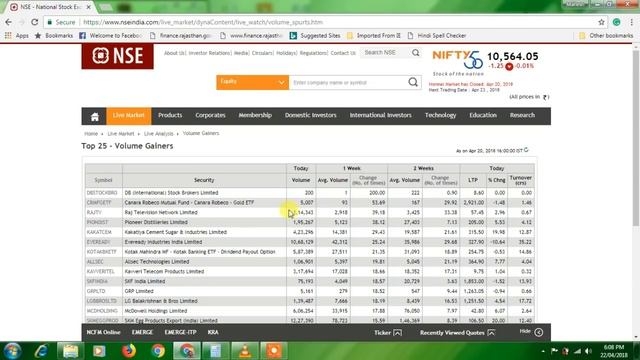The width and height of the screenshot is (640, 360).
Task: Click the network signal icon in tray
Action: tap(577, 351)
